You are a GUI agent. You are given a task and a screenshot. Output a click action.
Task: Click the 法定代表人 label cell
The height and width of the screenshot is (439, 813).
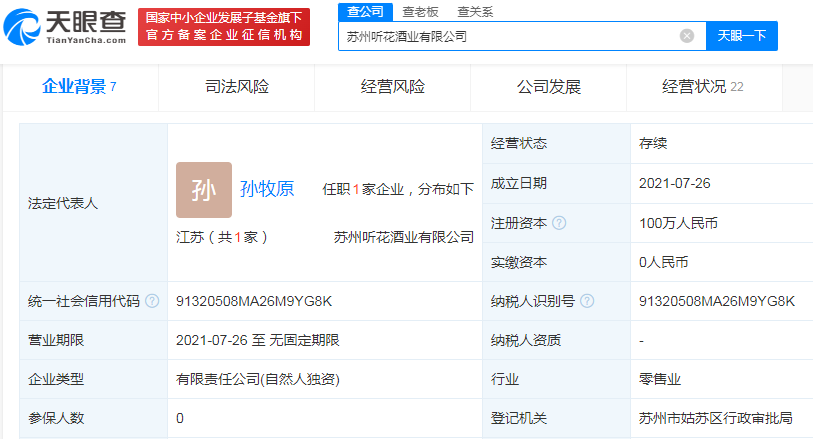tap(93, 203)
